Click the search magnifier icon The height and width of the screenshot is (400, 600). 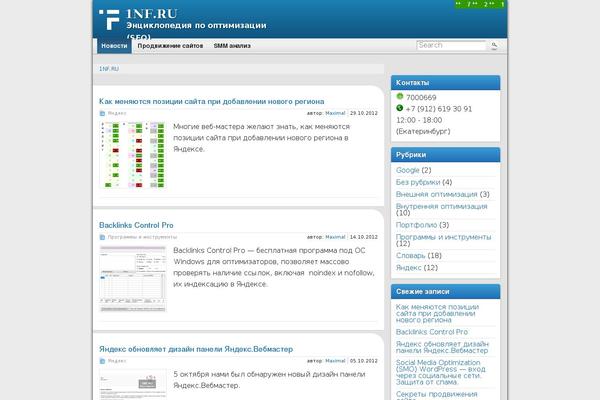click(x=494, y=46)
